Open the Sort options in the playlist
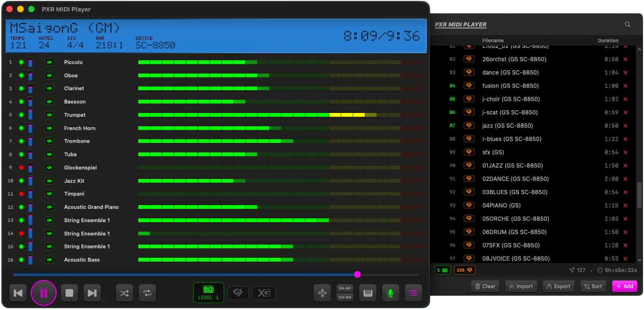The width and height of the screenshot is (644, 310). [x=593, y=286]
